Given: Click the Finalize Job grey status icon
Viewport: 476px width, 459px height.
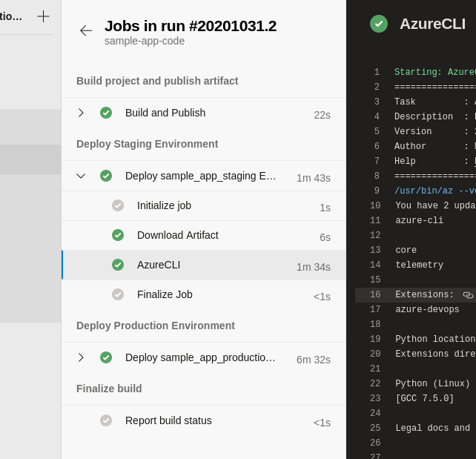Looking at the screenshot, I should 118,294.
